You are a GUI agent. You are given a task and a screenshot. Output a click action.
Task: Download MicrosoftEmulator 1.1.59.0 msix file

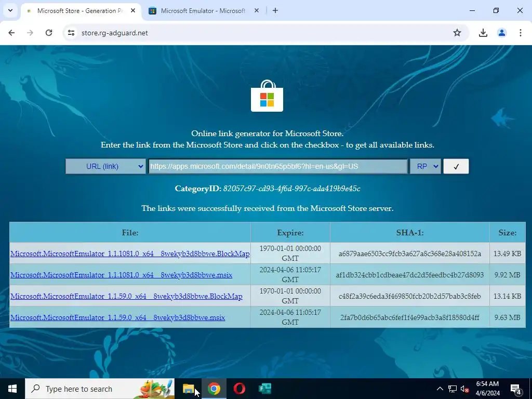117,317
